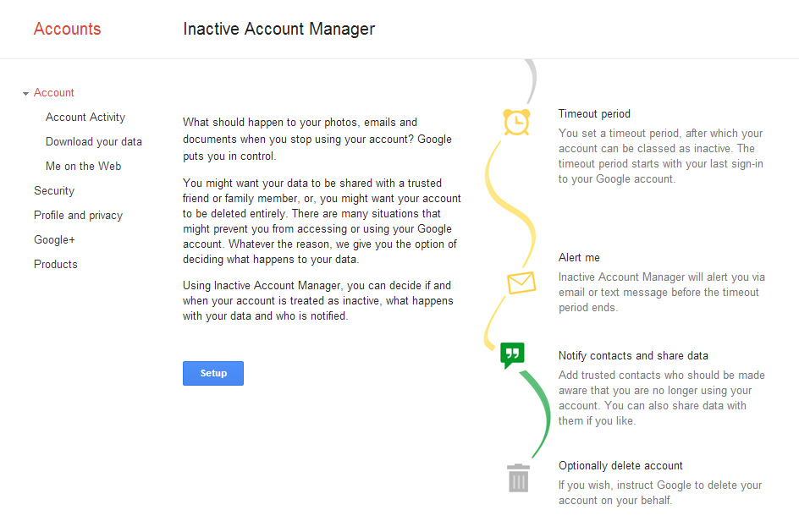Screen dimensions: 799x532
Task: Click the alarm clock timeout icon
Action: [x=515, y=123]
